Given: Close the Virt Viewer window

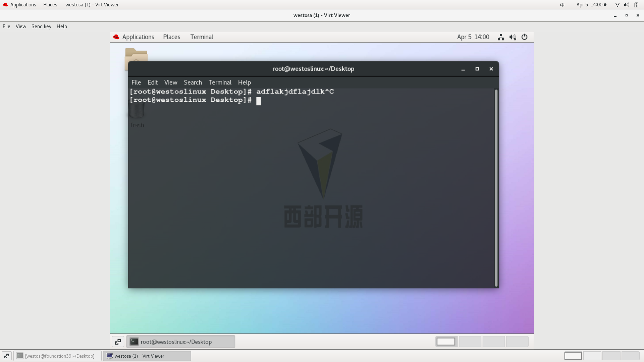Looking at the screenshot, I should 638,15.
